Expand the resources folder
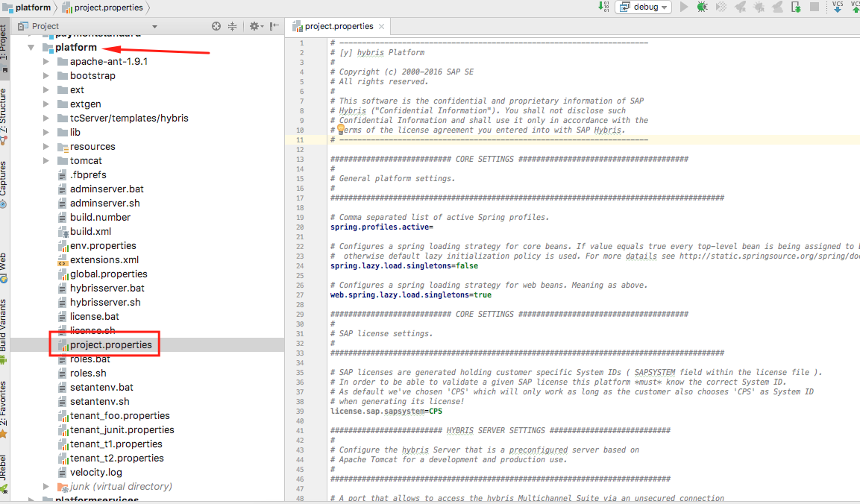 coord(46,146)
